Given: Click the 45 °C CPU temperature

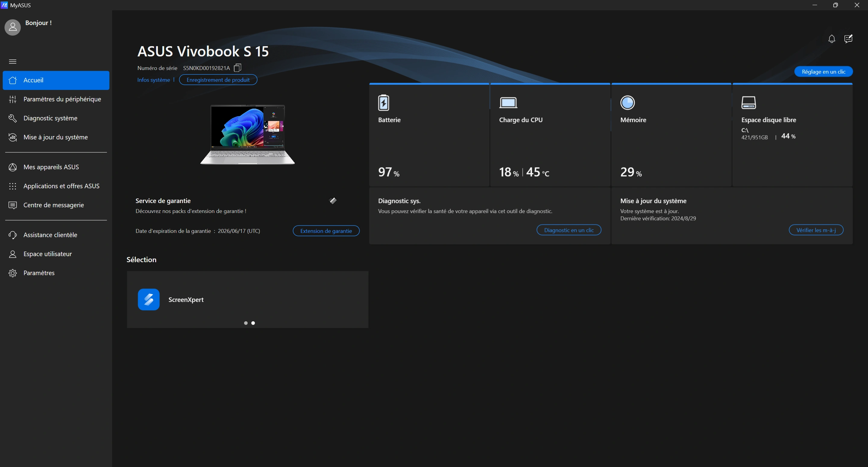Looking at the screenshot, I should point(538,172).
